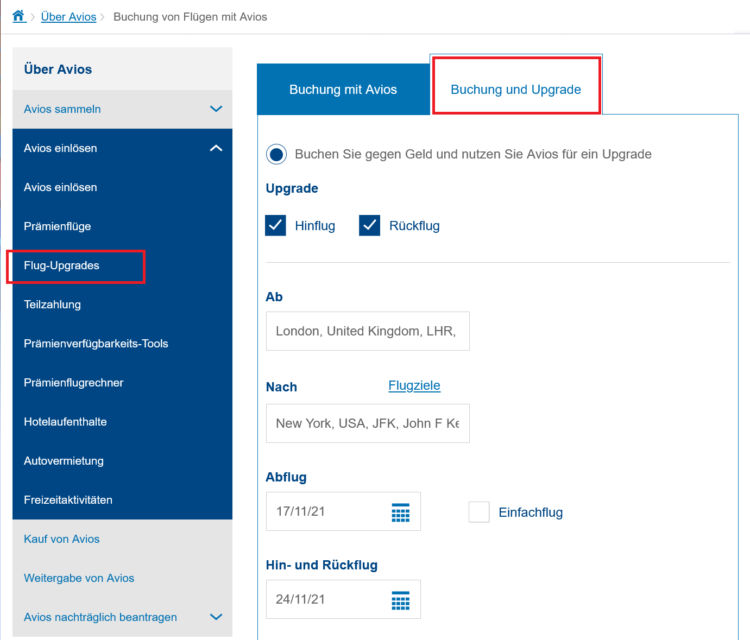Open the Abflug date calendar icon

point(400,513)
